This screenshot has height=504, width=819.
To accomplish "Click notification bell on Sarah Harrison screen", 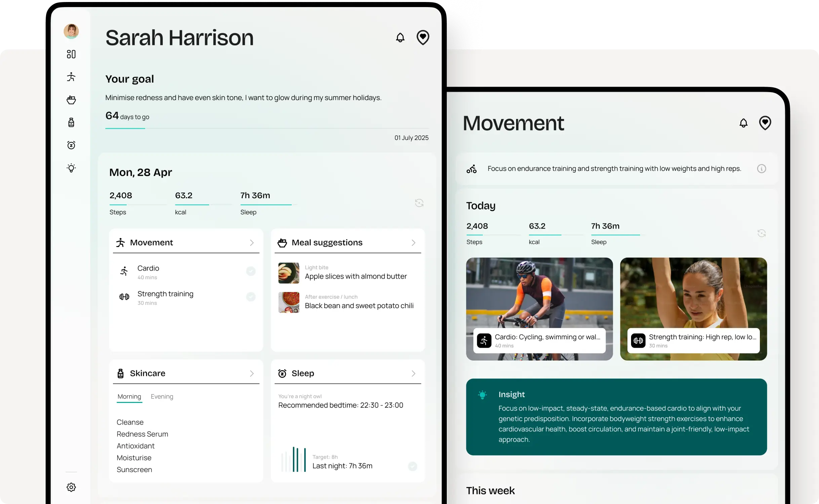I will click(x=400, y=37).
